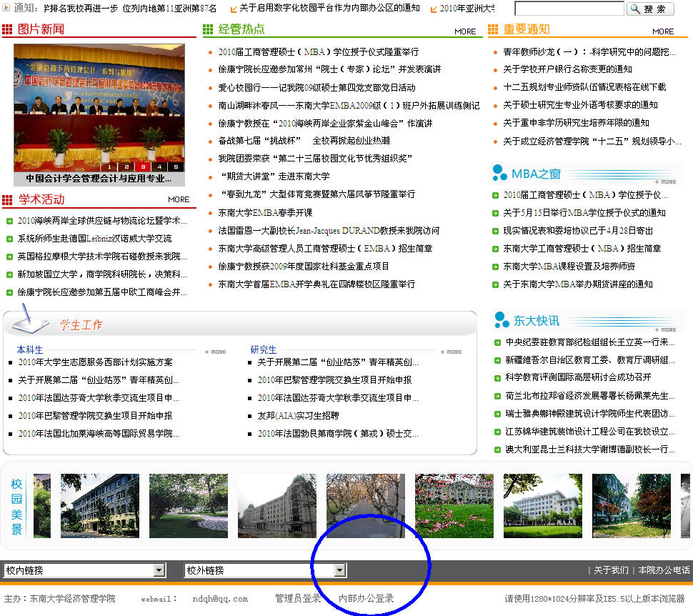Click the 搜索 search button

(649, 9)
